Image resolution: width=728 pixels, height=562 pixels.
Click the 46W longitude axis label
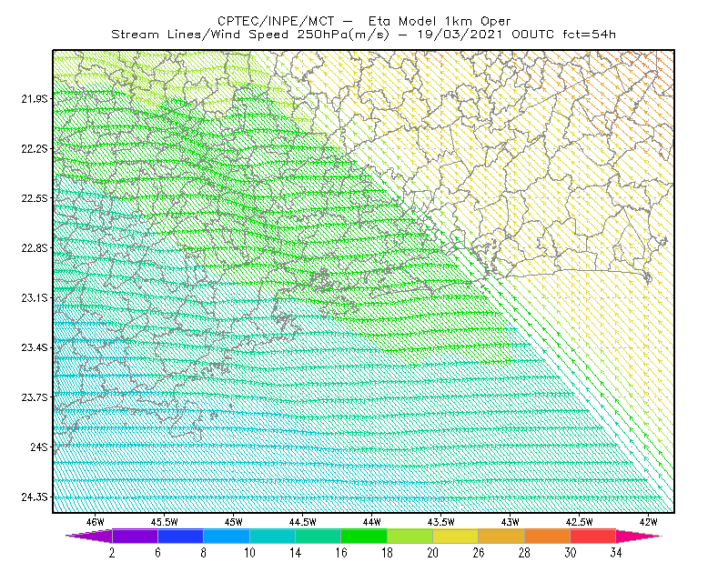pos(96,522)
